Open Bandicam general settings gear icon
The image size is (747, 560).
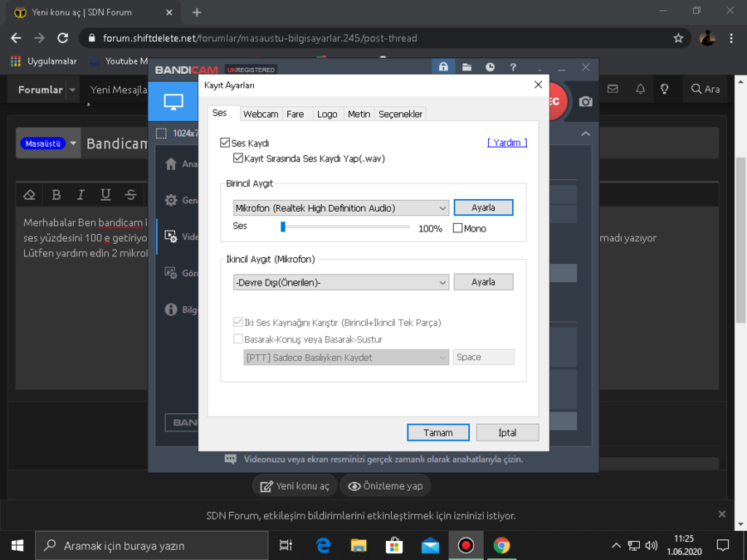[171, 200]
